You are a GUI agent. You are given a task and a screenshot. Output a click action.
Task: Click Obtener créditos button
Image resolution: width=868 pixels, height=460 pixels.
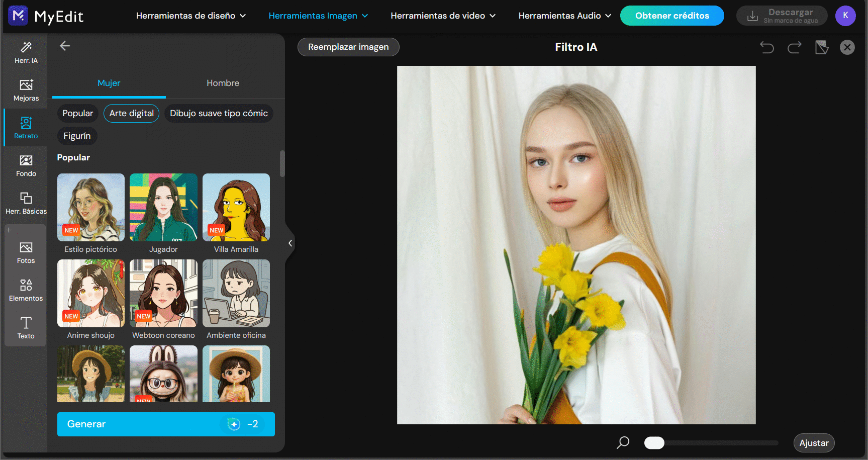(672, 16)
